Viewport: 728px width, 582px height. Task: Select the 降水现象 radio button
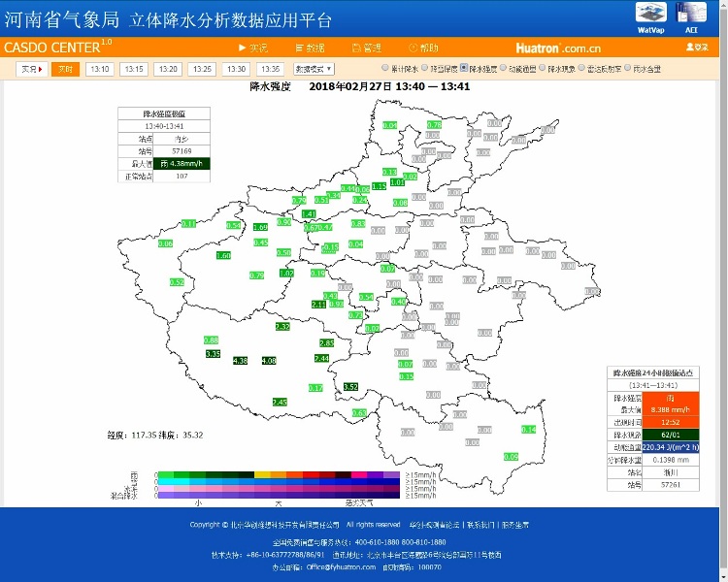tap(544, 69)
